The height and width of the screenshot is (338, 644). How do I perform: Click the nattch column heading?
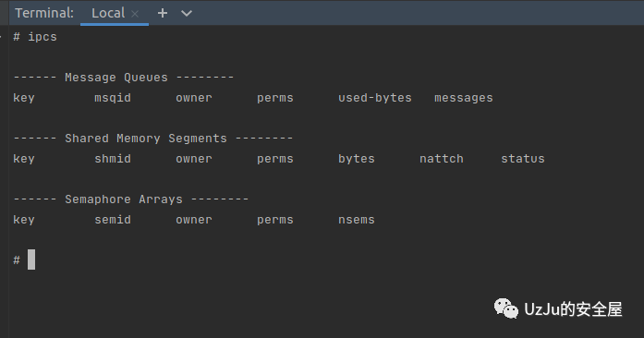pyautogui.click(x=442, y=159)
